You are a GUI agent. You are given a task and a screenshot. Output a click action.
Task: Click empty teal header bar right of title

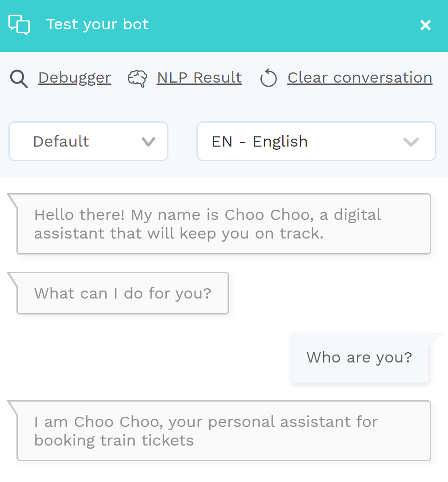coord(283,25)
